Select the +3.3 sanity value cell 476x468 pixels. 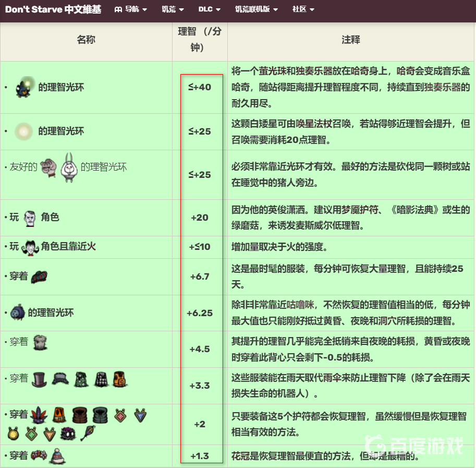pyautogui.click(x=200, y=386)
